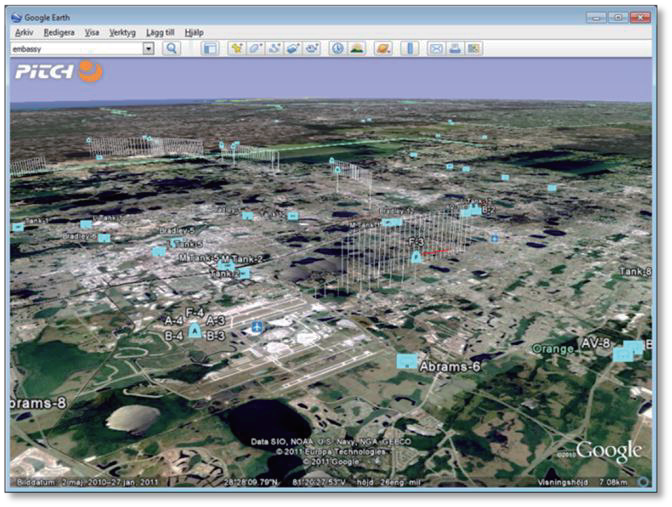Screen dimensions: 672x507
Task: Click the latitude coordinate readout
Action: click(251, 482)
